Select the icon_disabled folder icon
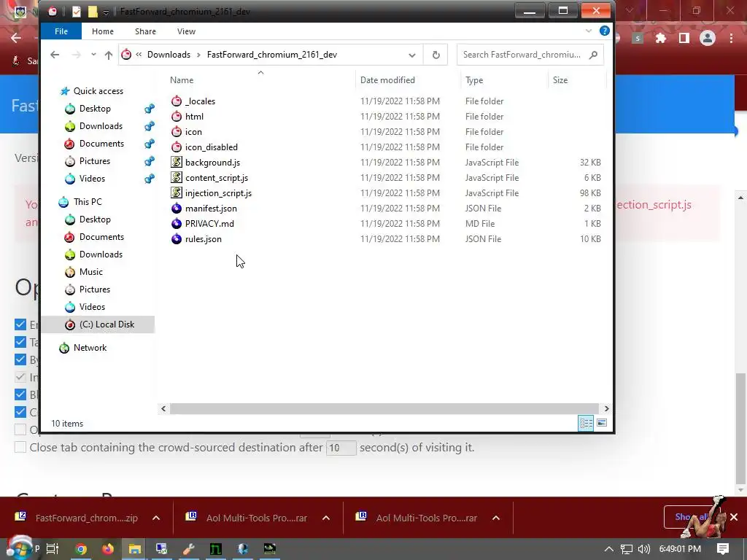Viewport: 747px width, 560px height. pos(177,147)
